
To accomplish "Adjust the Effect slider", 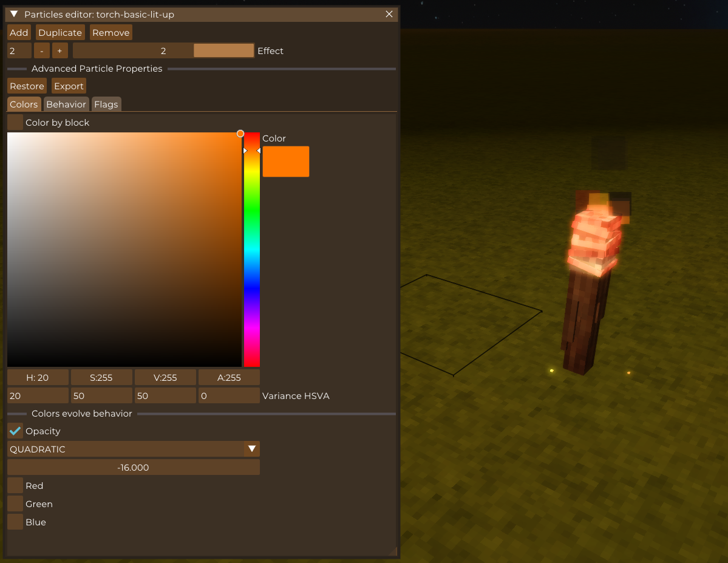I will pyautogui.click(x=163, y=50).
